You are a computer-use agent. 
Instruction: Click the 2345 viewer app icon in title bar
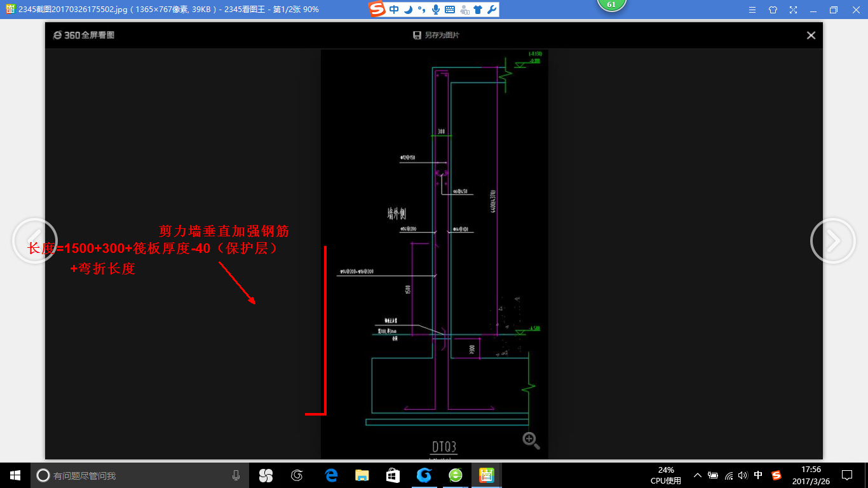(10, 10)
